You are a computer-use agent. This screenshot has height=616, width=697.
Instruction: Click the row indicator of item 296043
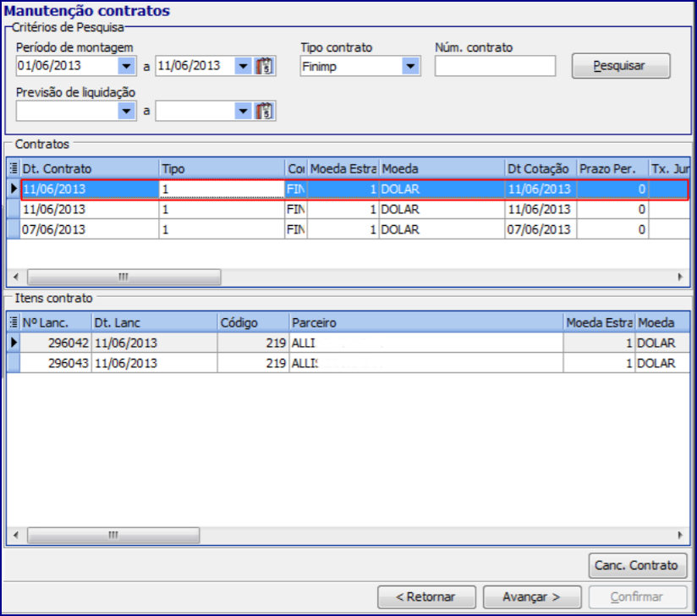pos(14,363)
